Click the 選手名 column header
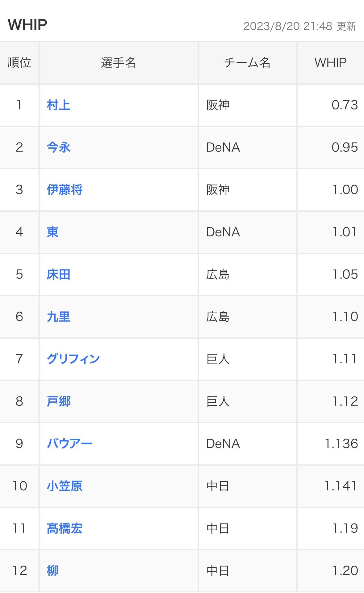The width and height of the screenshot is (364, 593). 119,63
